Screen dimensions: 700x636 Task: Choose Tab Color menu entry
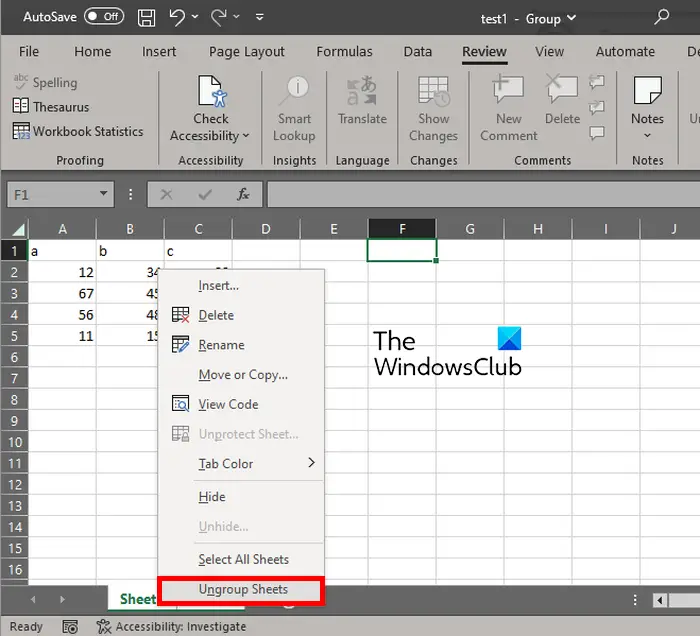click(241, 463)
